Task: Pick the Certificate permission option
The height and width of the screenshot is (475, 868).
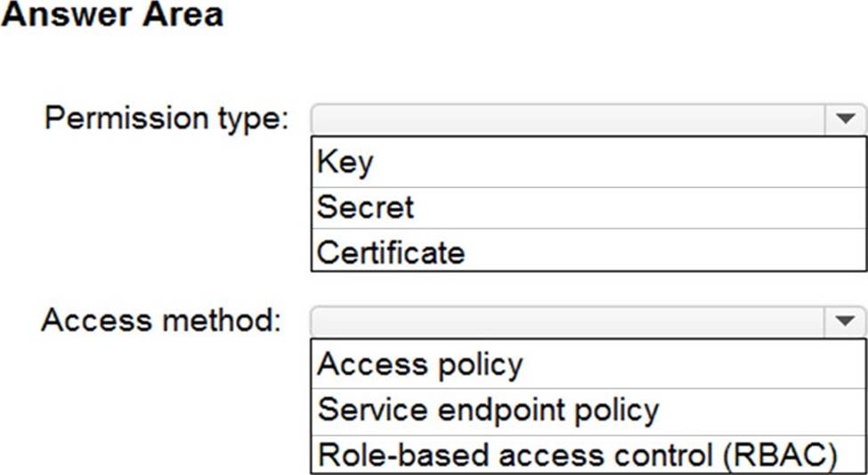Action: pos(588,252)
